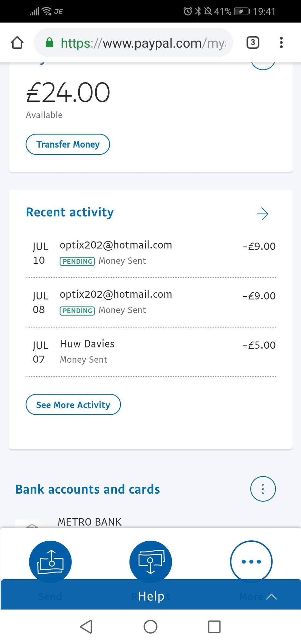Select the METRO BANK account entry
This screenshot has height=644, width=301.
click(90, 522)
